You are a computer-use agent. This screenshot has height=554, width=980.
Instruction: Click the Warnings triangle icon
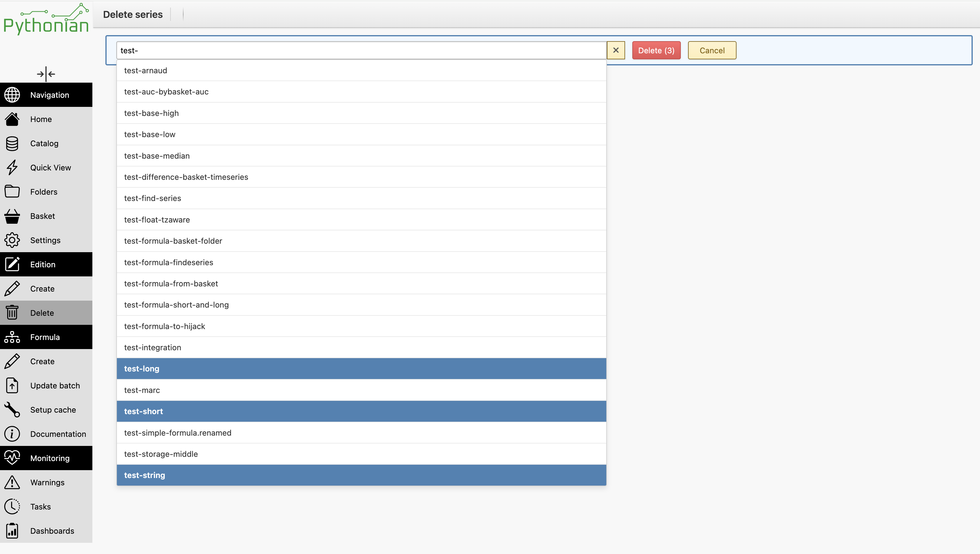(x=12, y=482)
